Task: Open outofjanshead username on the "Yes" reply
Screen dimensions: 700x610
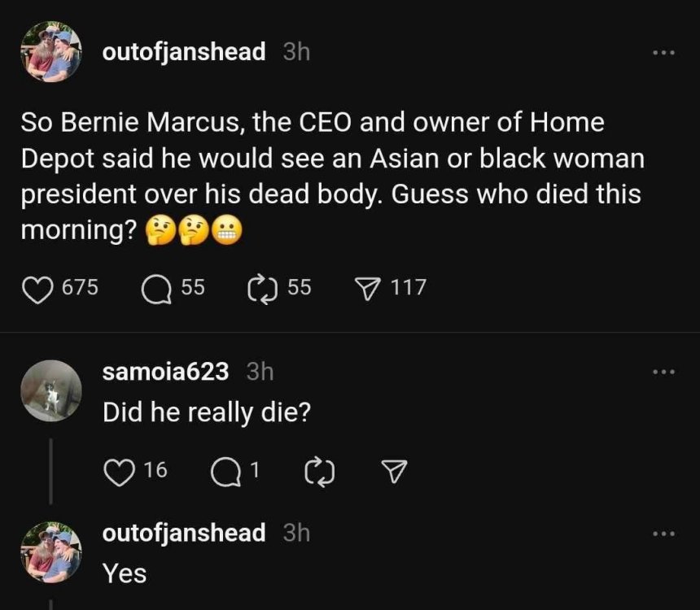Action: (x=184, y=534)
